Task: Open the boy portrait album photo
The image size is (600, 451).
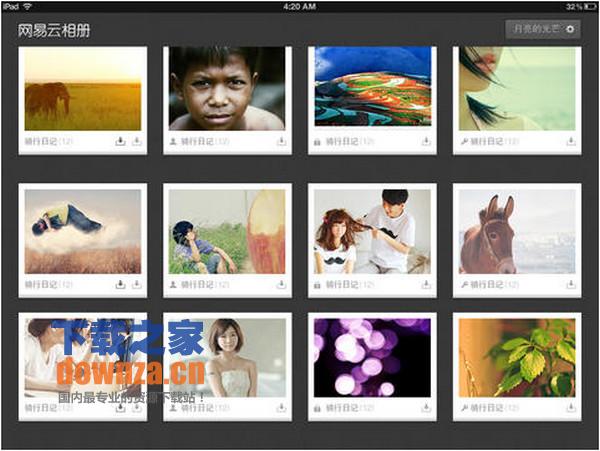Action: pos(227,89)
